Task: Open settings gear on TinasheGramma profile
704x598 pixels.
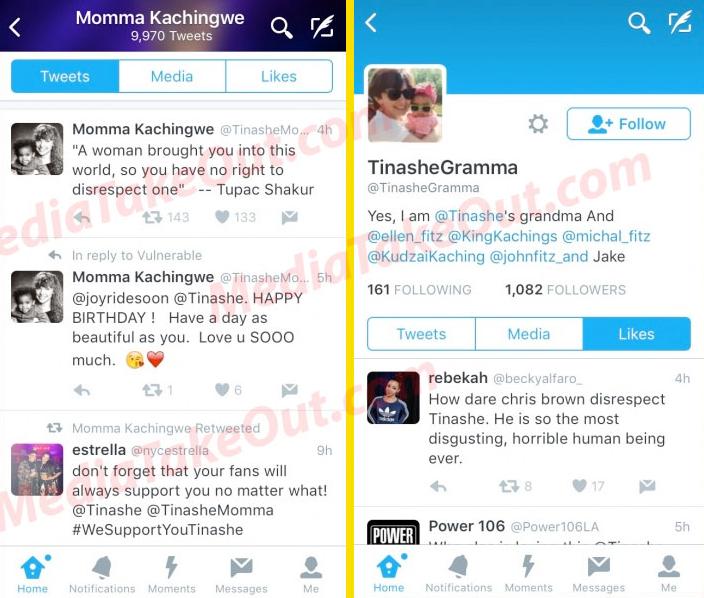Action: [x=538, y=123]
